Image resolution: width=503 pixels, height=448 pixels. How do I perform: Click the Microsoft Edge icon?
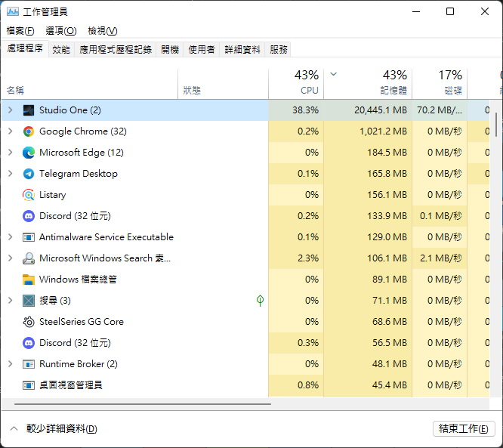pos(29,153)
